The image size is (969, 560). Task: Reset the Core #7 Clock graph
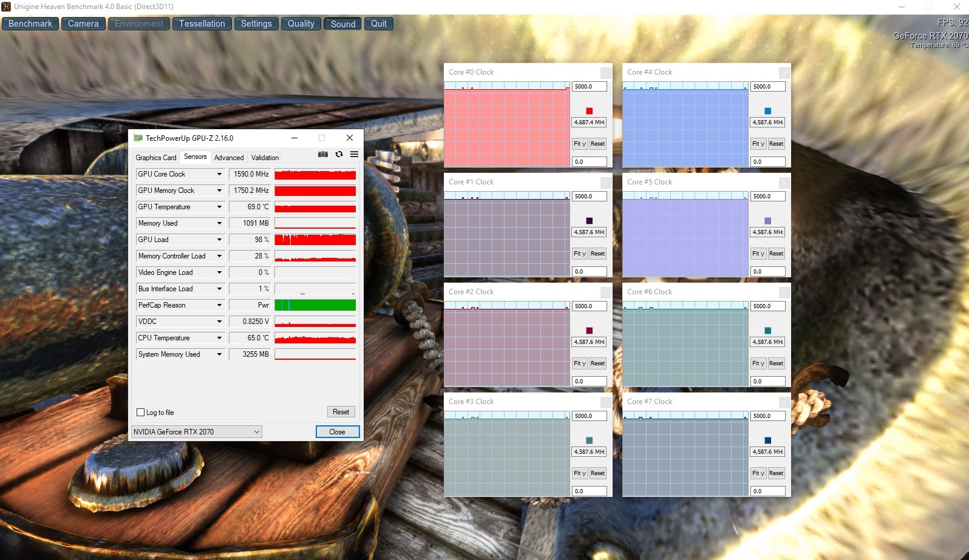coord(777,473)
